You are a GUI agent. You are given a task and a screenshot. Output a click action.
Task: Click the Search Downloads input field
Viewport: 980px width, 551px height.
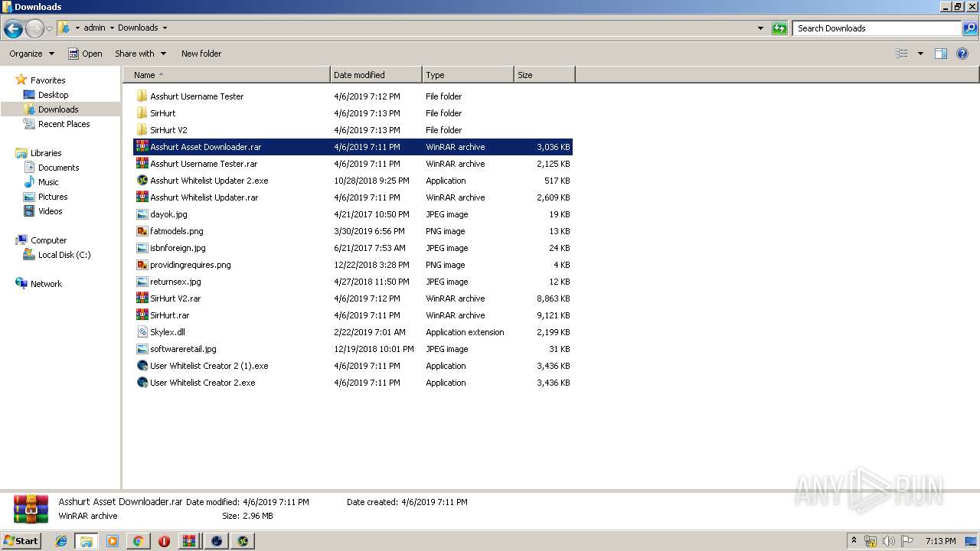pos(877,28)
